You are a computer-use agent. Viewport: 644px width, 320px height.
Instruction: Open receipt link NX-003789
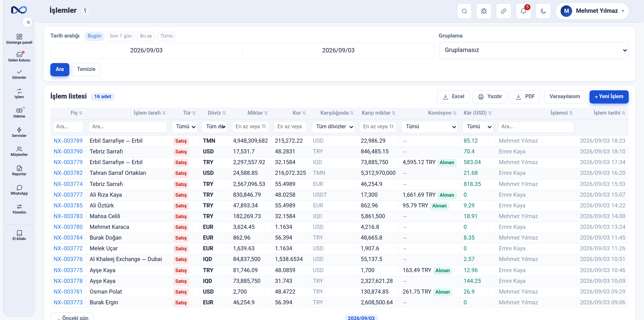(68, 141)
